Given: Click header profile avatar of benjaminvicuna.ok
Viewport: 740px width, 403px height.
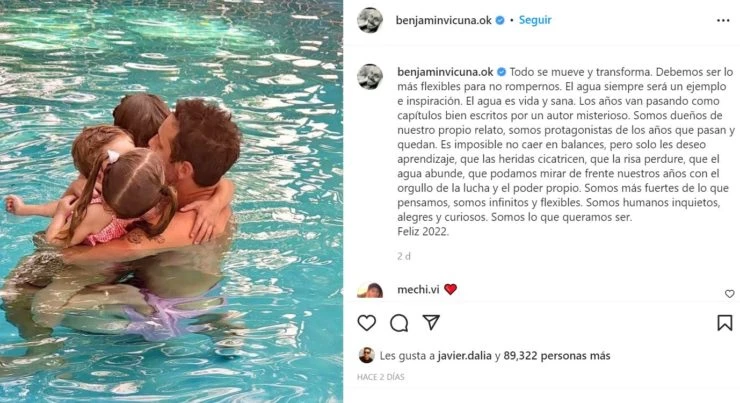Looking at the screenshot, I should coord(370,20).
